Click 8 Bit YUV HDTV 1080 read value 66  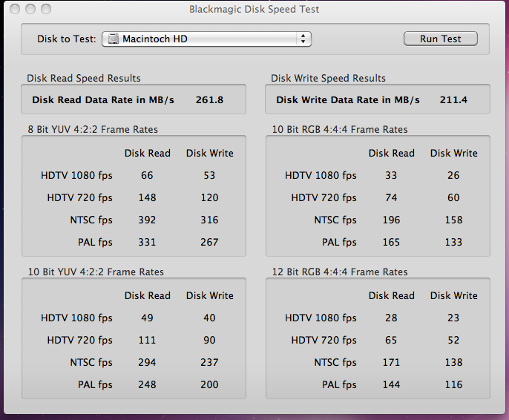pos(147,175)
